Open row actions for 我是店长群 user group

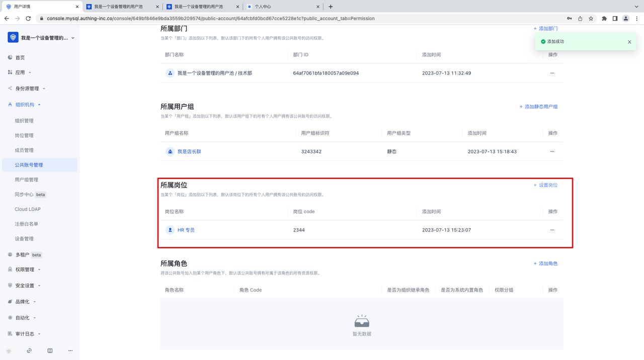pos(552,151)
